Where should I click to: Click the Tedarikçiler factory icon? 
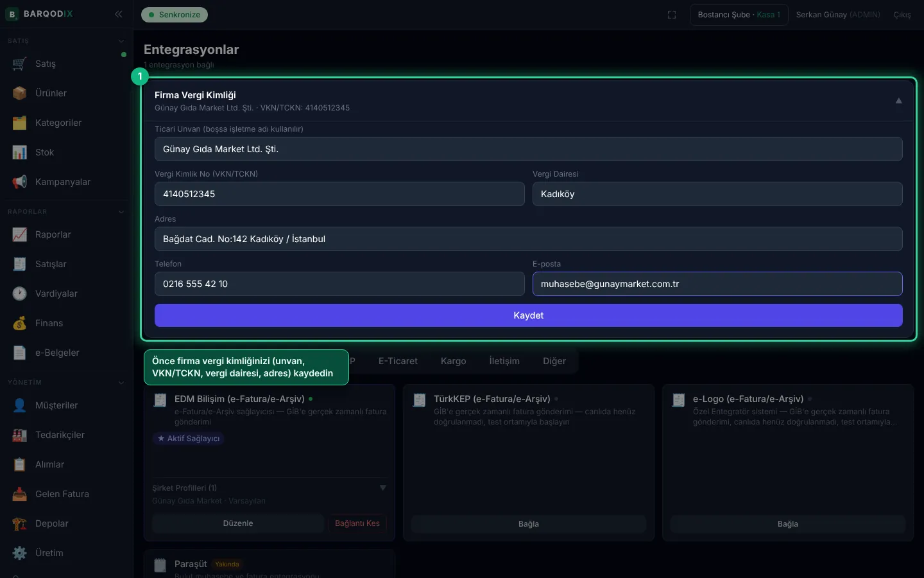[x=20, y=435]
